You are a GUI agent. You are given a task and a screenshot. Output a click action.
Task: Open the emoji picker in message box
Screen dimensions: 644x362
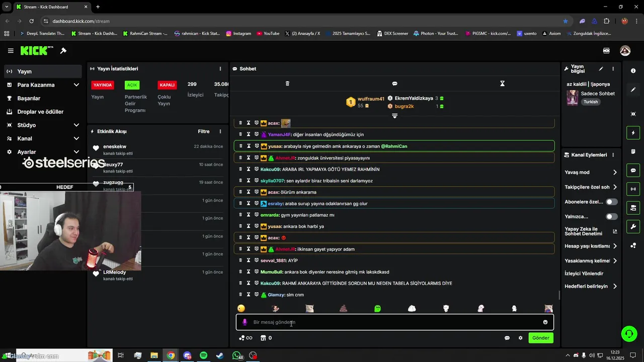point(545,322)
